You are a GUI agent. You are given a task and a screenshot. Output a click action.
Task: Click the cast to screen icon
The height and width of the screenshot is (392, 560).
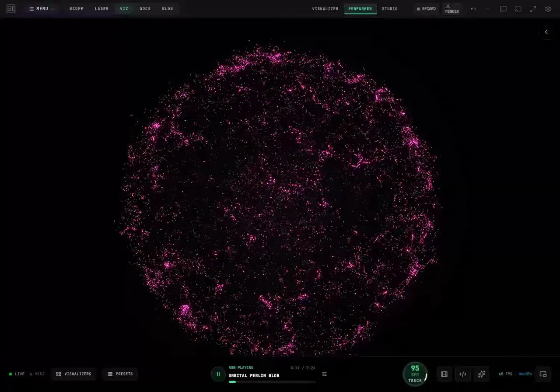tap(518, 9)
